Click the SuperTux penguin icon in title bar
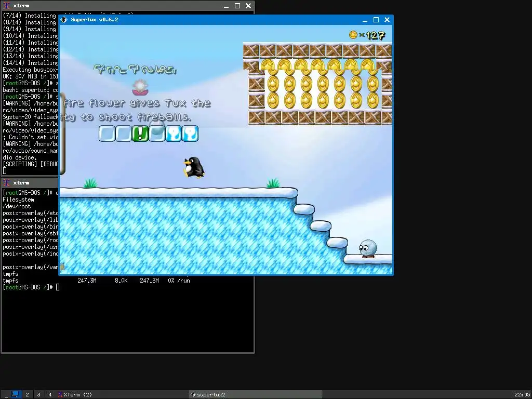 coord(64,20)
